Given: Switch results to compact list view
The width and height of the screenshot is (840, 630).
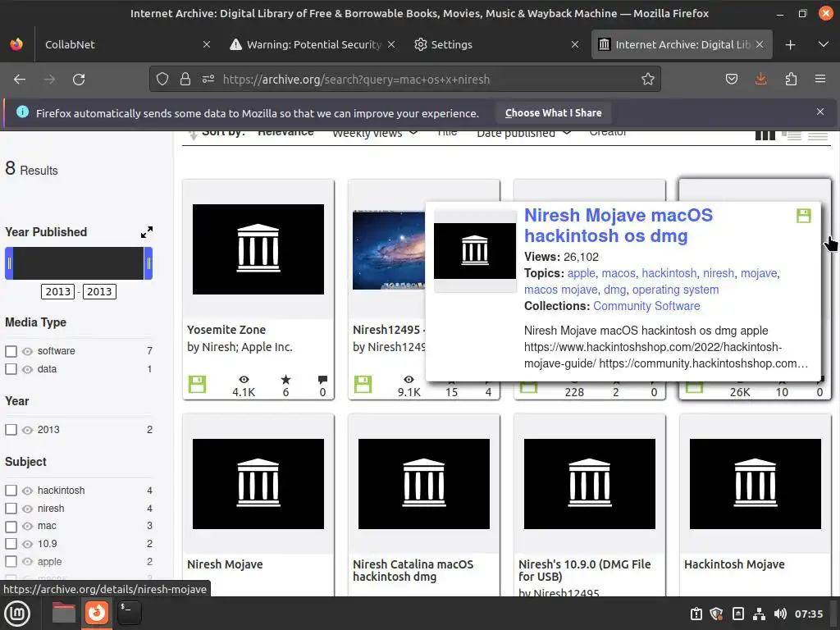Looking at the screenshot, I should pyautogui.click(x=818, y=135).
